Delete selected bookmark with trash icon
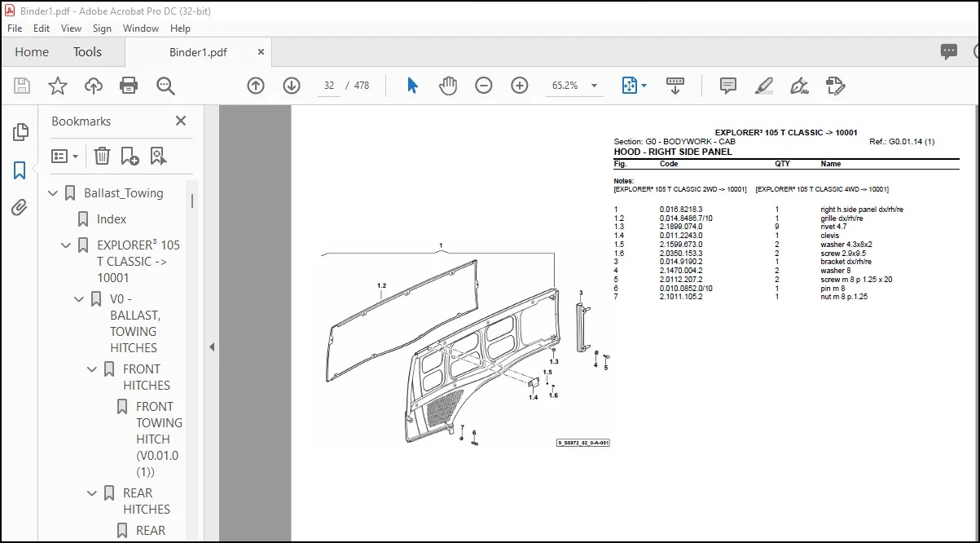The width and height of the screenshot is (980, 543). click(x=102, y=156)
